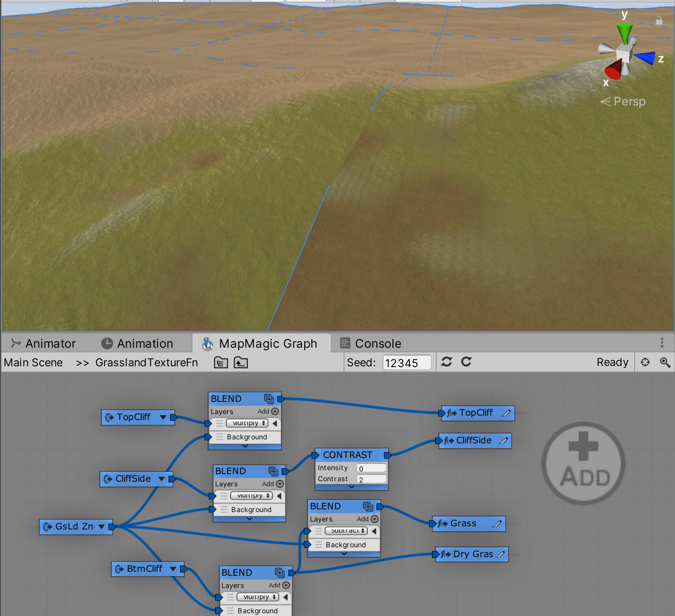
Task: Open the Multiply blend mode dropdown on top BLEND
Action: (246, 423)
